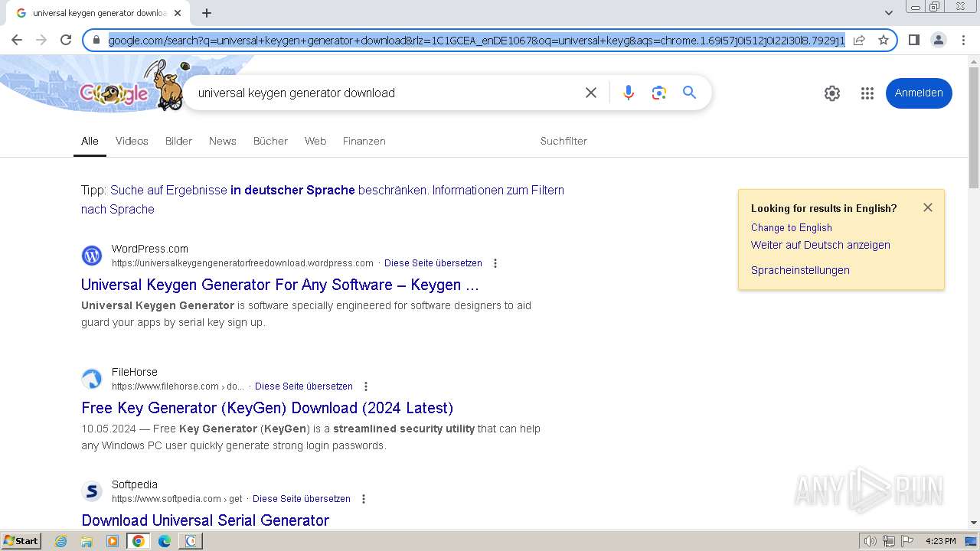
Task: Submit search with the magnifier icon
Action: (690, 93)
